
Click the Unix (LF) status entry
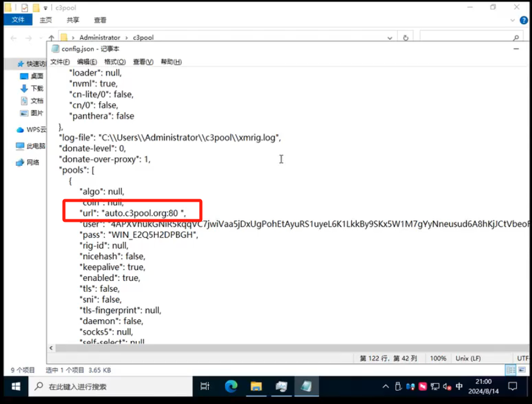coord(468,358)
